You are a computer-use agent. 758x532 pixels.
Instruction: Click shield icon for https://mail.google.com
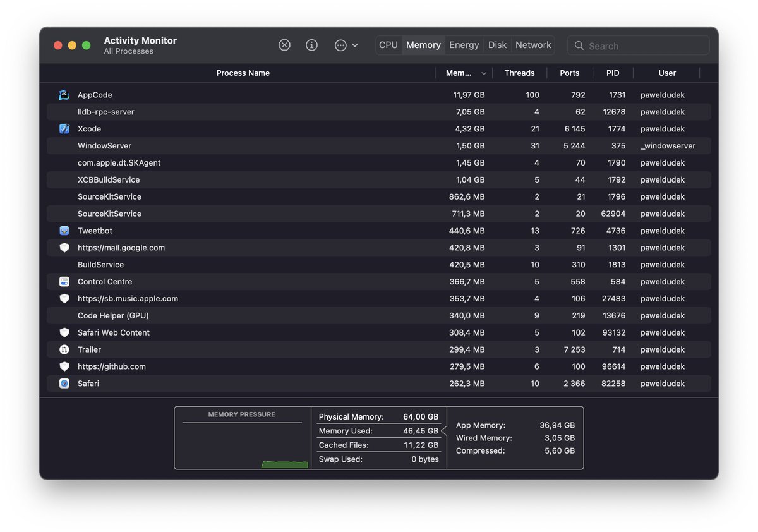[x=64, y=248]
